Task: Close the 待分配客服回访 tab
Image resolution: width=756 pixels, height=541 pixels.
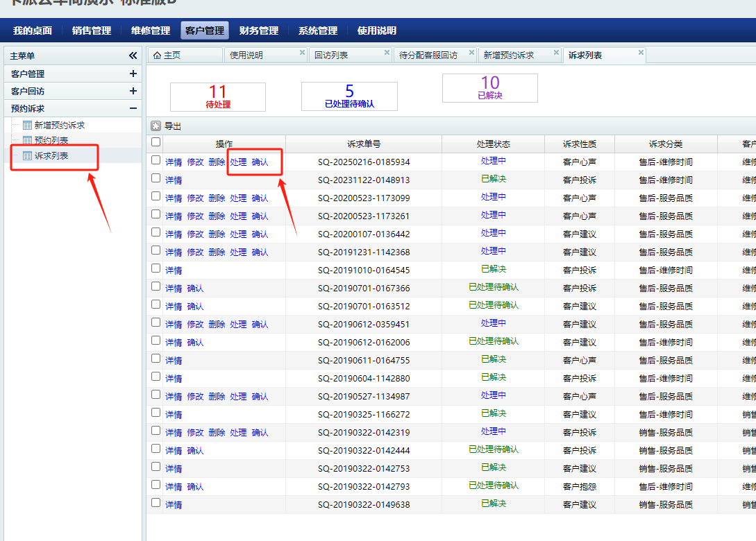Action: tap(472, 53)
